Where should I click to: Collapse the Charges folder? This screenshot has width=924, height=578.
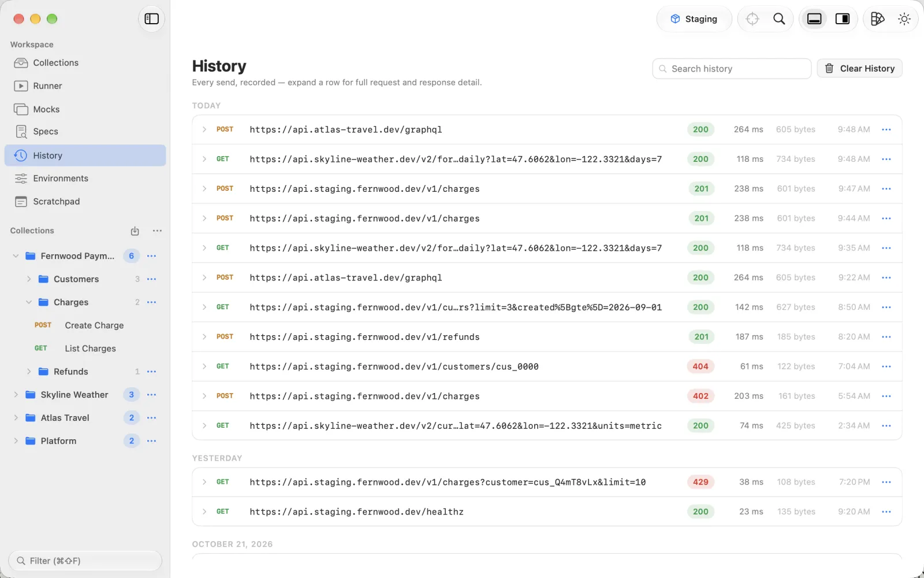click(x=29, y=302)
